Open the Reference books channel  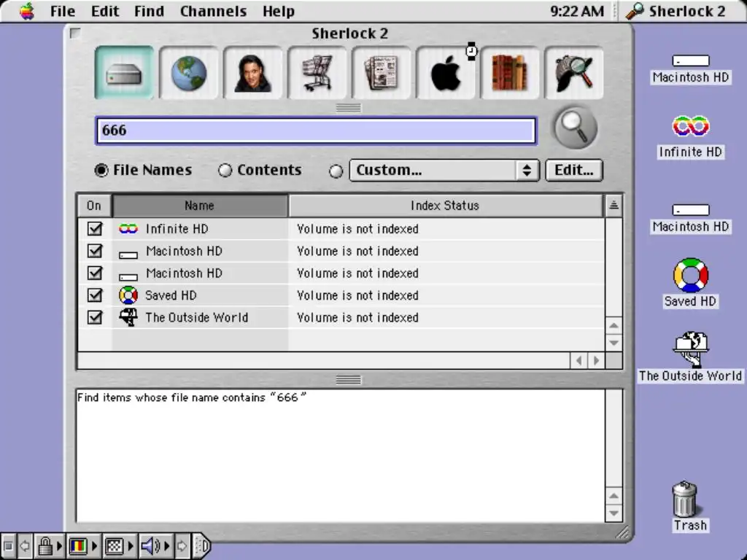pyautogui.click(x=510, y=72)
